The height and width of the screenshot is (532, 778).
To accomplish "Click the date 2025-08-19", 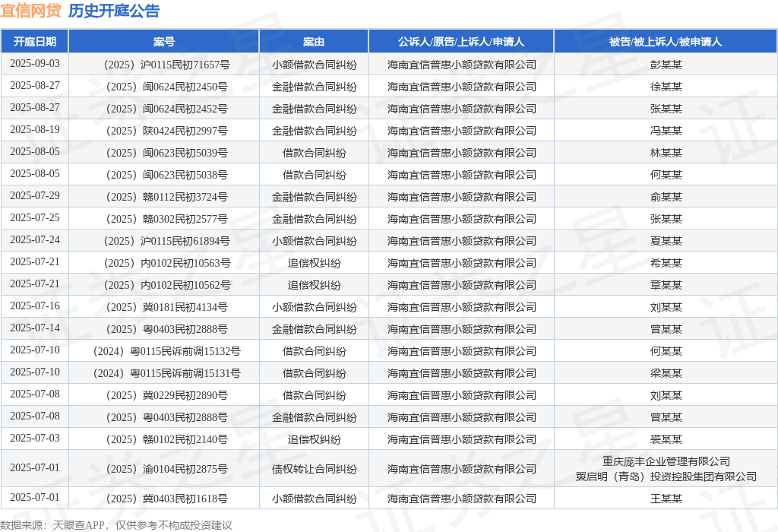I will click(35, 129).
